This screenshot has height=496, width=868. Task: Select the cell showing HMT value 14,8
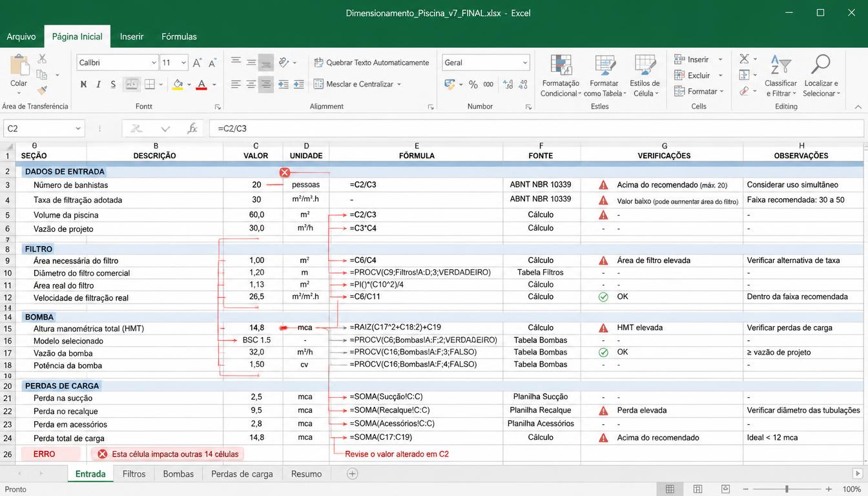(253, 328)
